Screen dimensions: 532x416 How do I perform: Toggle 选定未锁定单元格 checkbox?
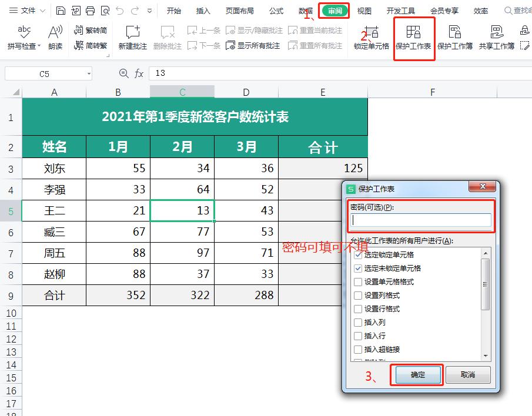pyautogui.click(x=358, y=268)
